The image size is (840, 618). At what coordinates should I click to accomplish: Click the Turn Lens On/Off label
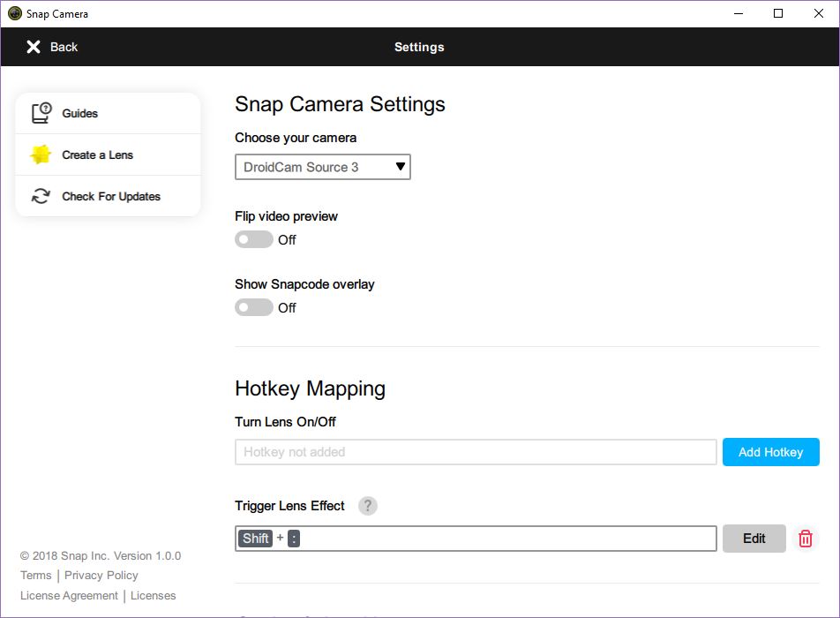click(x=285, y=422)
